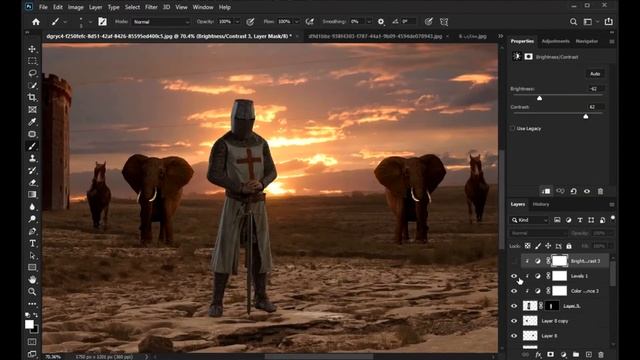Screen dimensions: 640x360
Task: Select the Dodge tool
Action: (32, 219)
